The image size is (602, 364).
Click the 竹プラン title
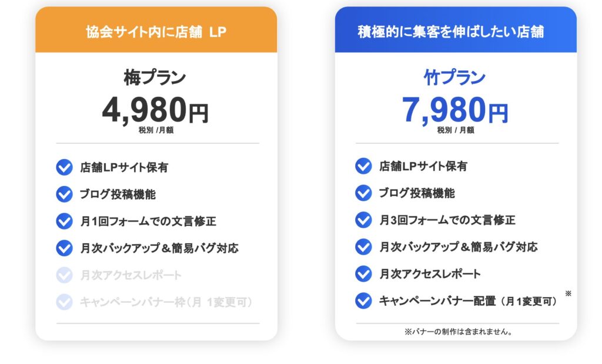pyautogui.click(x=455, y=78)
